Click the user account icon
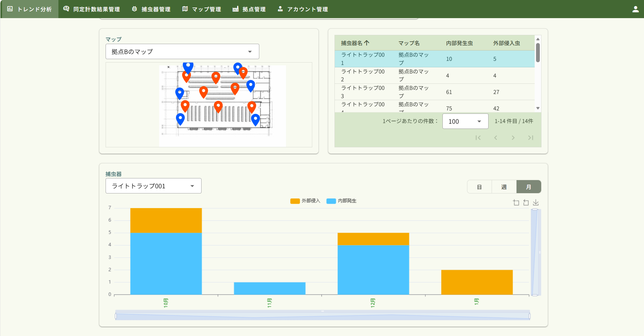This screenshot has height=336, width=644. point(635,9)
